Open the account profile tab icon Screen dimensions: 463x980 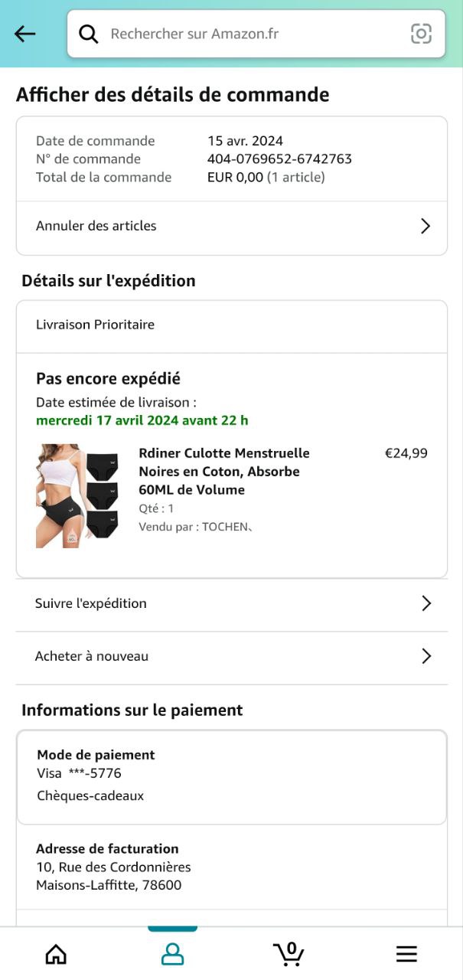[x=172, y=953]
